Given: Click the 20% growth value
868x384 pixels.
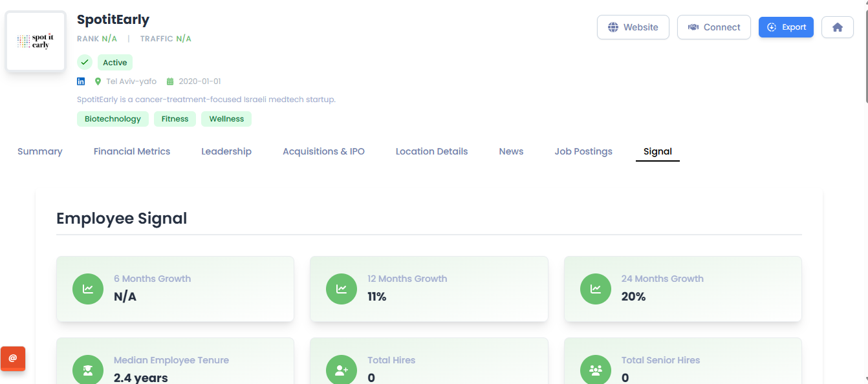Looking at the screenshot, I should tap(633, 297).
